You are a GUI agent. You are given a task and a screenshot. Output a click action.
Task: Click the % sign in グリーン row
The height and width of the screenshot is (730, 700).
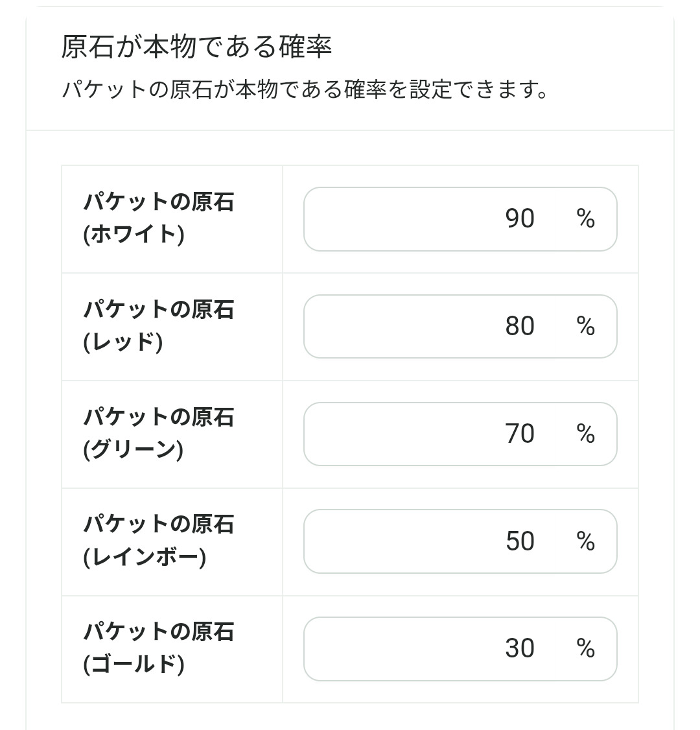click(x=585, y=434)
